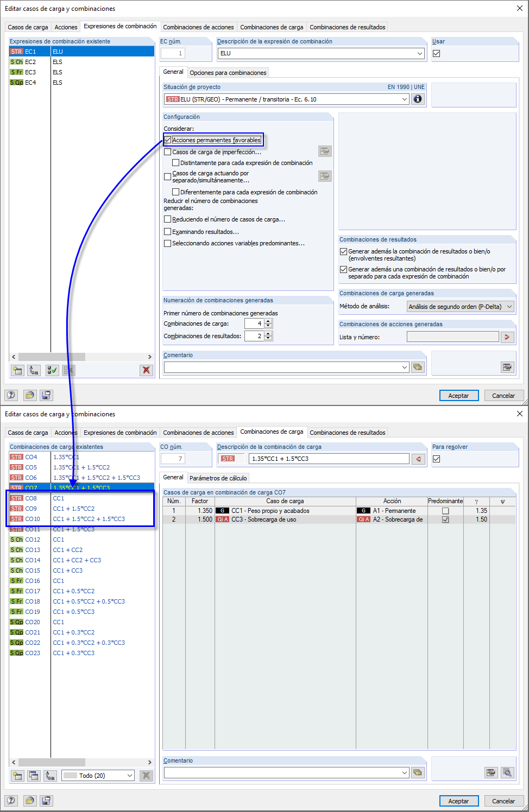Open comment library icon in lower window
The width and height of the screenshot is (529, 812).
tap(418, 772)
